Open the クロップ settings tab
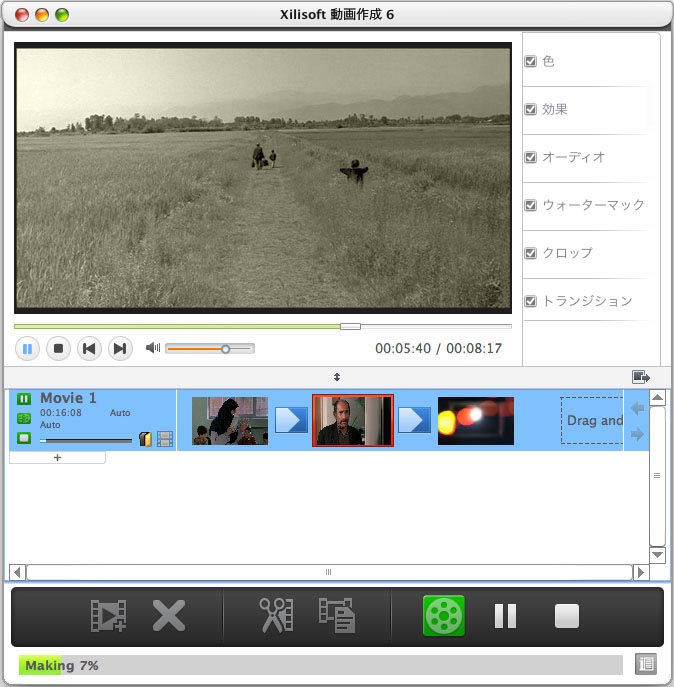This screenshot has height=687, width=674. (x=566, y=253)
